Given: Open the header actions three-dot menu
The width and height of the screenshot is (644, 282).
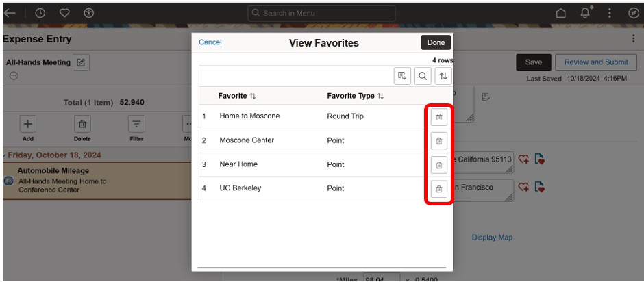Looking at the screenshot, I should coord(609,13).
